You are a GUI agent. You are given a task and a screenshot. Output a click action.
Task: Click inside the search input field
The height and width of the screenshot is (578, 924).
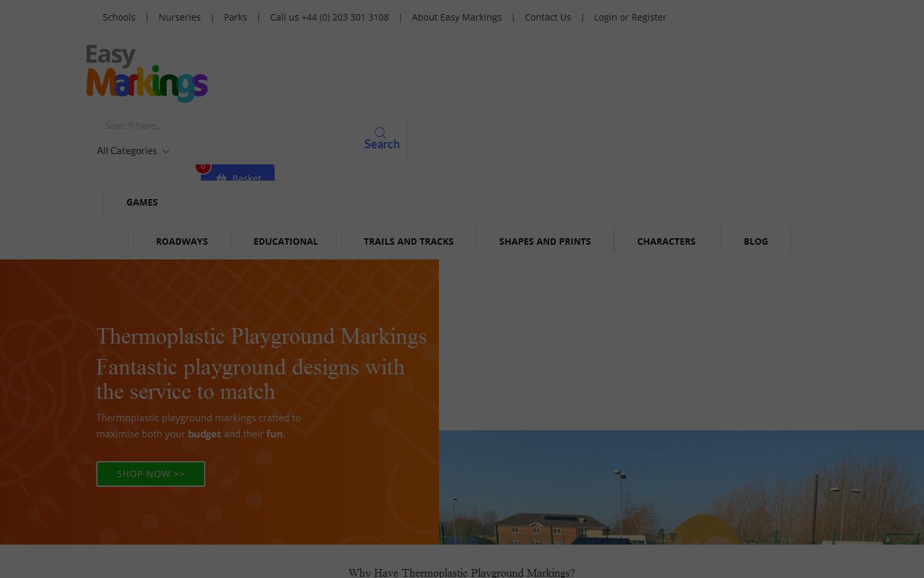click(212, 125)
